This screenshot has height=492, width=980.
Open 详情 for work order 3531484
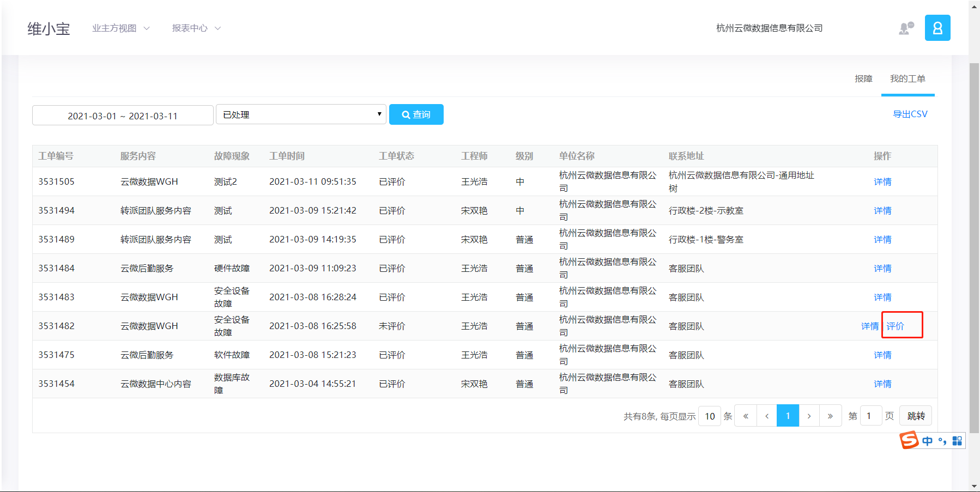[882, 268]
